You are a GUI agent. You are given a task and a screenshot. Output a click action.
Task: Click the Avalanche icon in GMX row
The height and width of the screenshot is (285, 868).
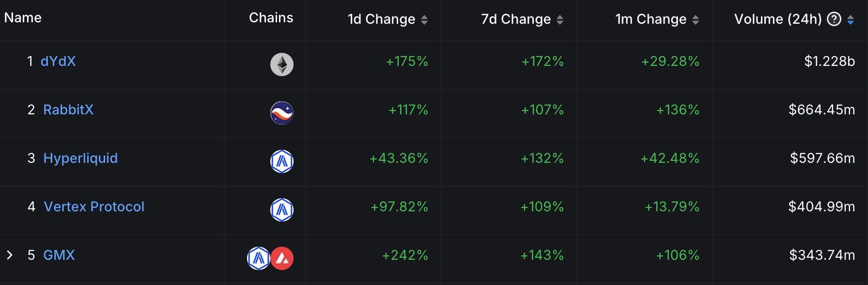tap(282, 258)
